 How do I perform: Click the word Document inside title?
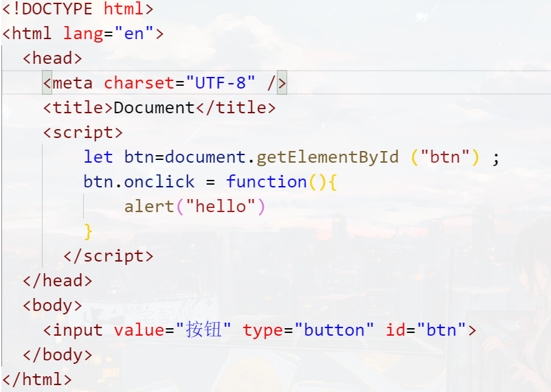[x=155, y=108]
